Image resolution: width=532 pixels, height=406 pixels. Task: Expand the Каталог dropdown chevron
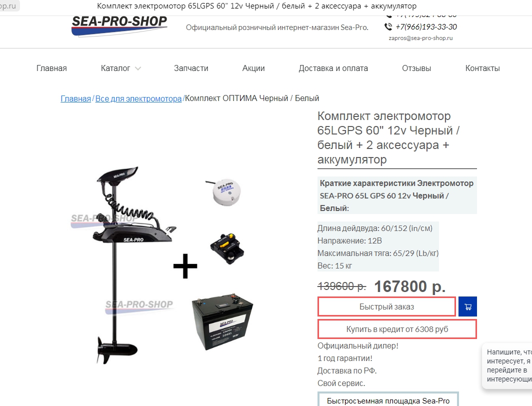pyautogui.click(x=138, y=68)
